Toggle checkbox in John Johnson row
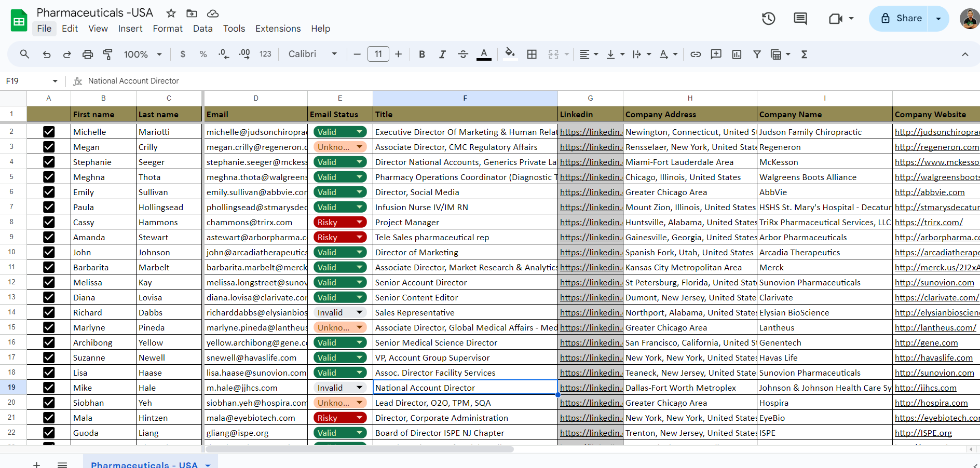The height and width of the screenshot is (468, 980). [49, 252]
